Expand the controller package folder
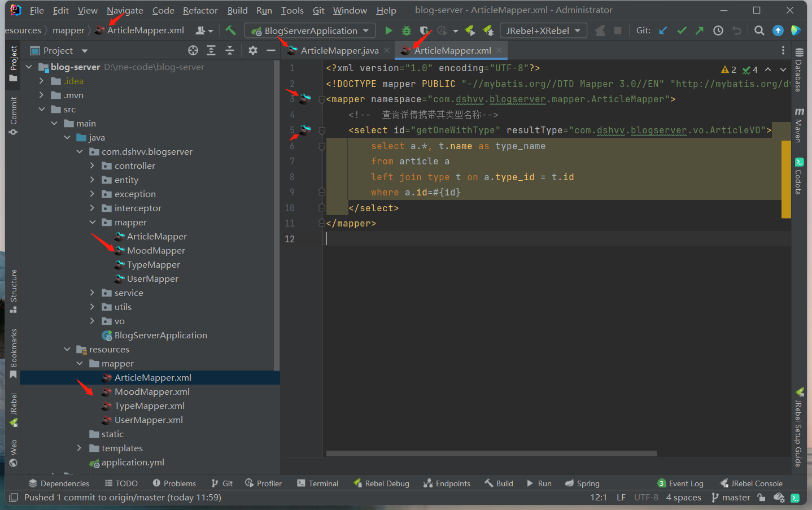The height and width of the screenshot is (510, 812). [93, 165]
